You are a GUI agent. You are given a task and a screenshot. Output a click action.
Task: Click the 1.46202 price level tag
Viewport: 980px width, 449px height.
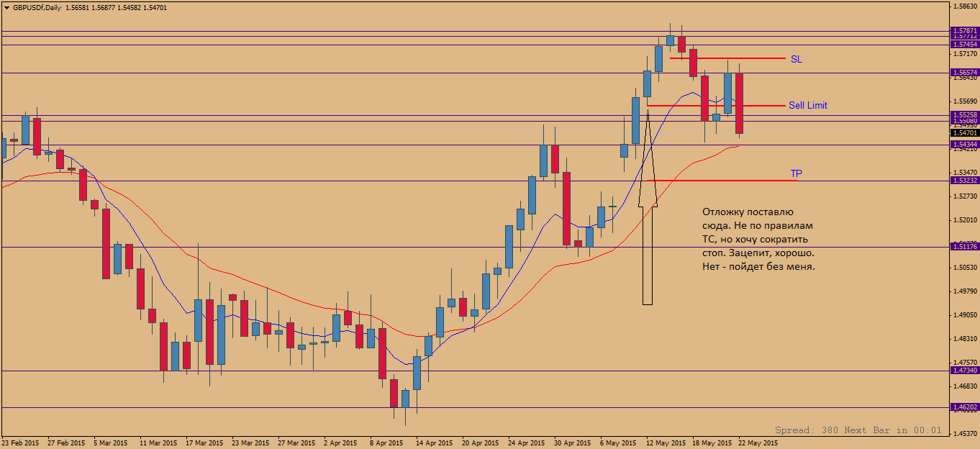pos(964,407)
